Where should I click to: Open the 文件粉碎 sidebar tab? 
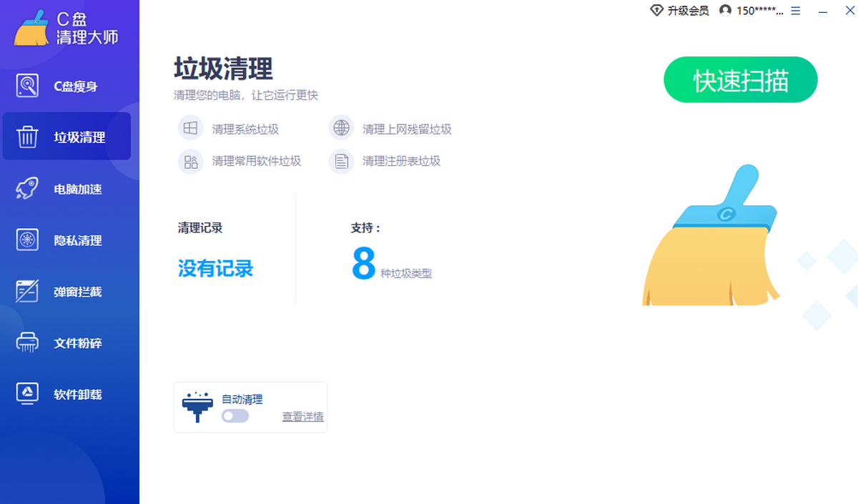[x=78, y=343]
